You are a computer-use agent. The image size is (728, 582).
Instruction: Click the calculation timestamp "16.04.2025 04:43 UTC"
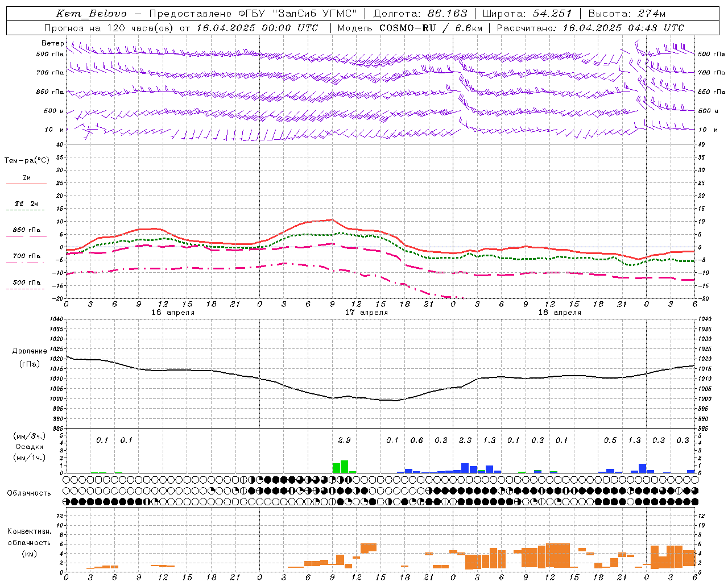click(x=623, y=28)
